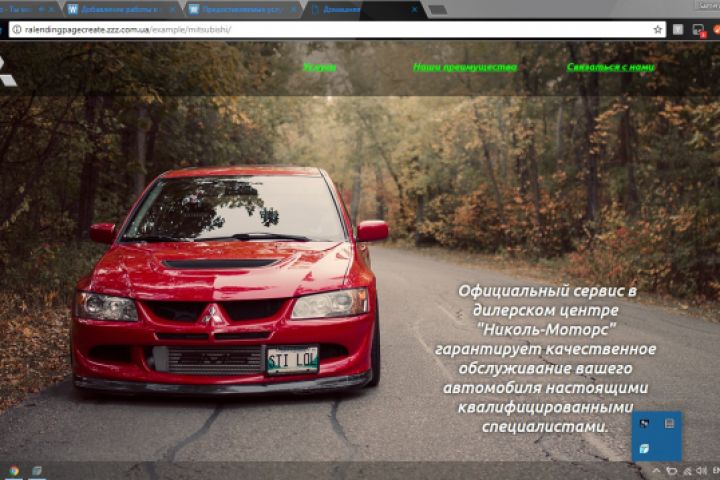This screenshot has height=480, width=720.
Task: Click the grey screen-like icon in the tray popup
Action: [669, 424]
